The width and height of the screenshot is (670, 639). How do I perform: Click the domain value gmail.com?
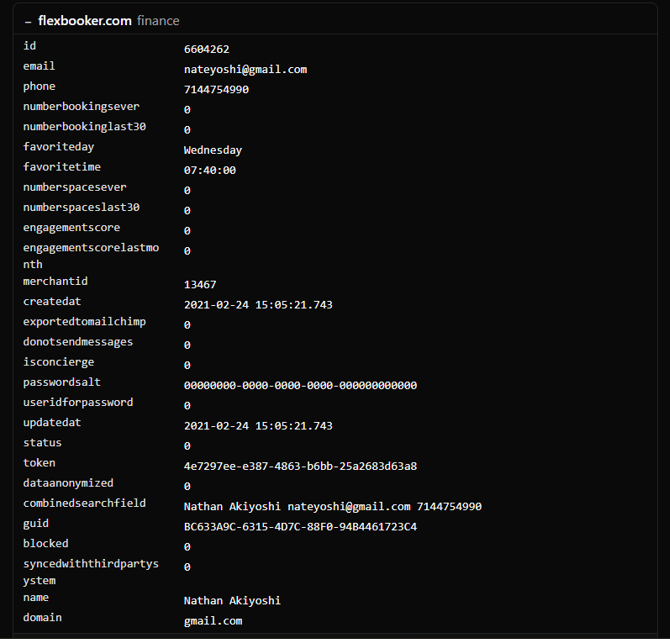[x=213, y=621]
